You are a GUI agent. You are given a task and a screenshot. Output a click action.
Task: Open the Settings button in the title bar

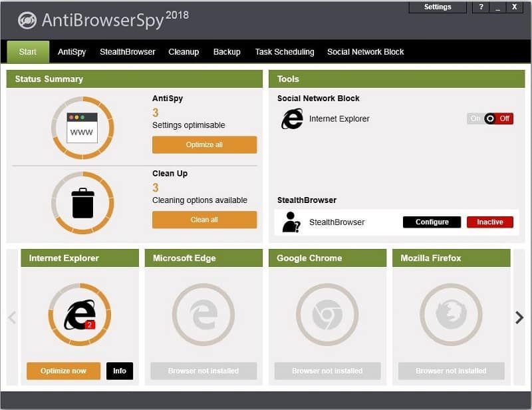(438, 7)
